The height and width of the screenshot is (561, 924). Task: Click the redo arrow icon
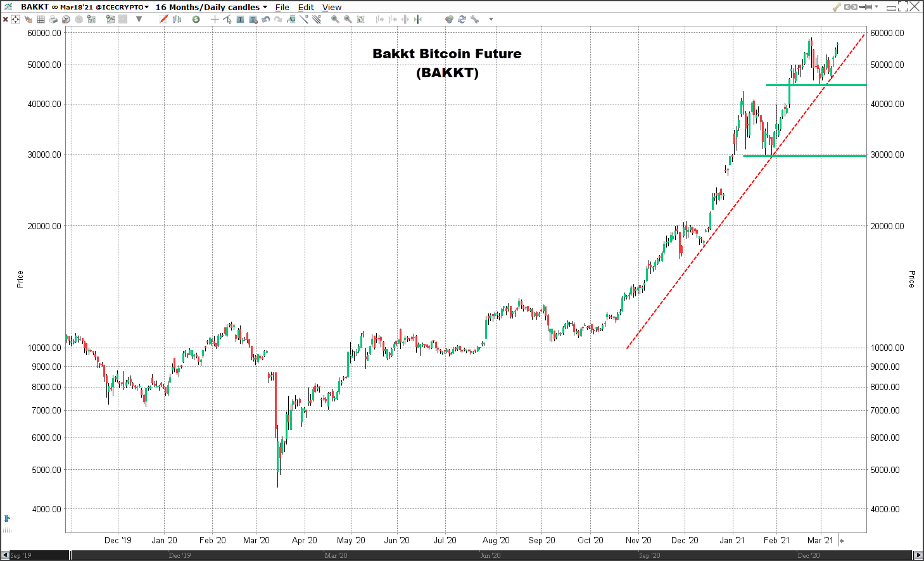click(x=278, y=19)
